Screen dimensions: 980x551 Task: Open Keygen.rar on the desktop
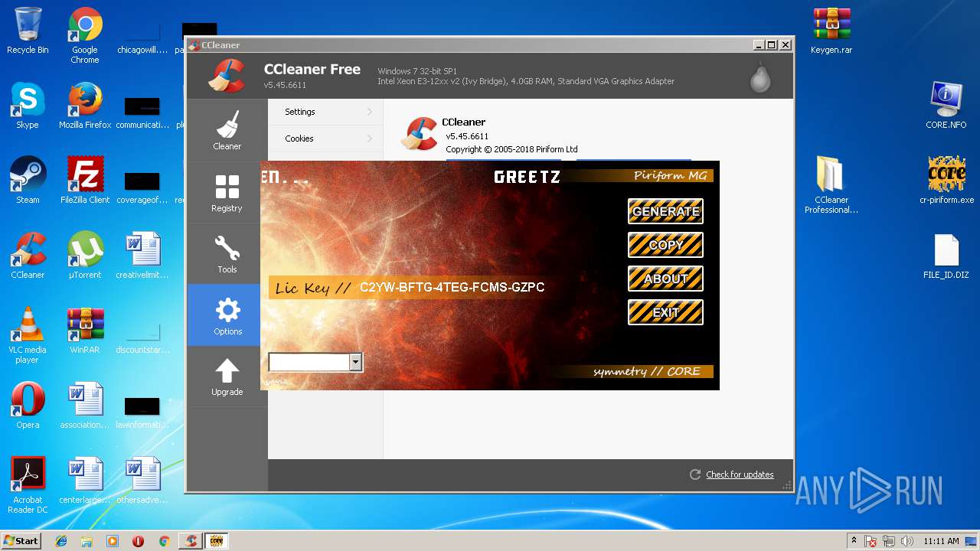point(831,31)
